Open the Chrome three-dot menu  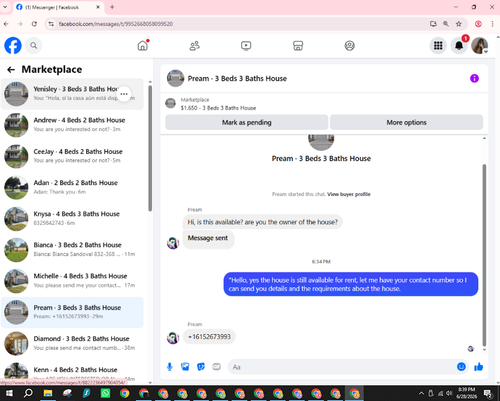coord(492,24)
